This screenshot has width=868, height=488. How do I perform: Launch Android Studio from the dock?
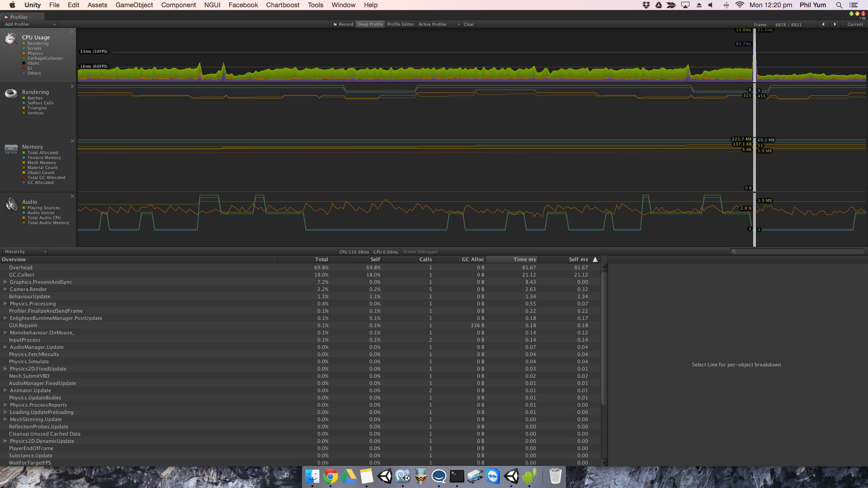[x=529, y=476]
